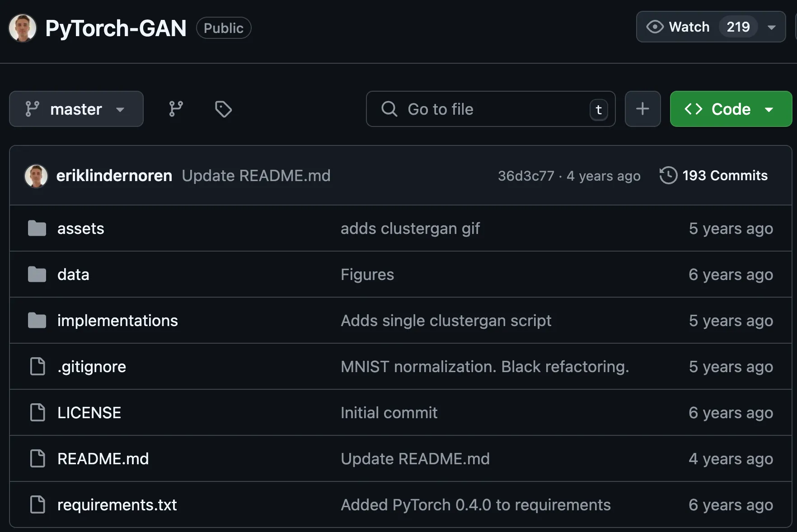Image resolution: width=797 pixels, height=532 pixels.
Task: Open the tags icon
Action: (223, 109)
